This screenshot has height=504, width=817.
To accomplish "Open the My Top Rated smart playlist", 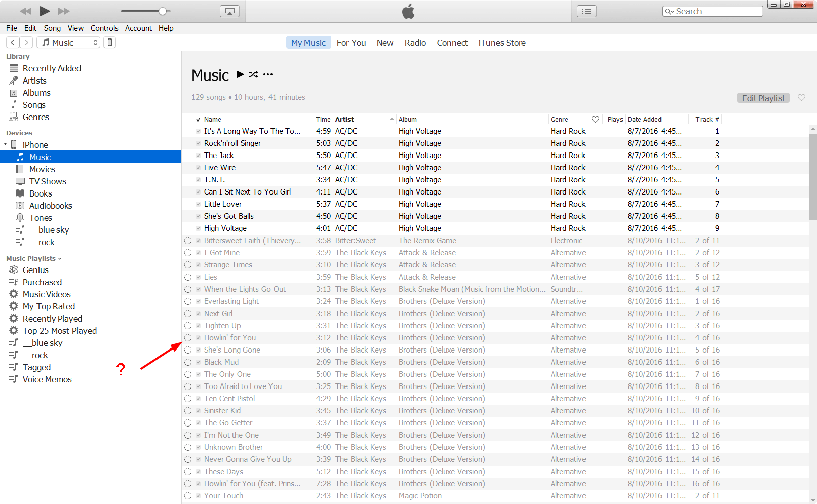I will [x=49, y=306].
